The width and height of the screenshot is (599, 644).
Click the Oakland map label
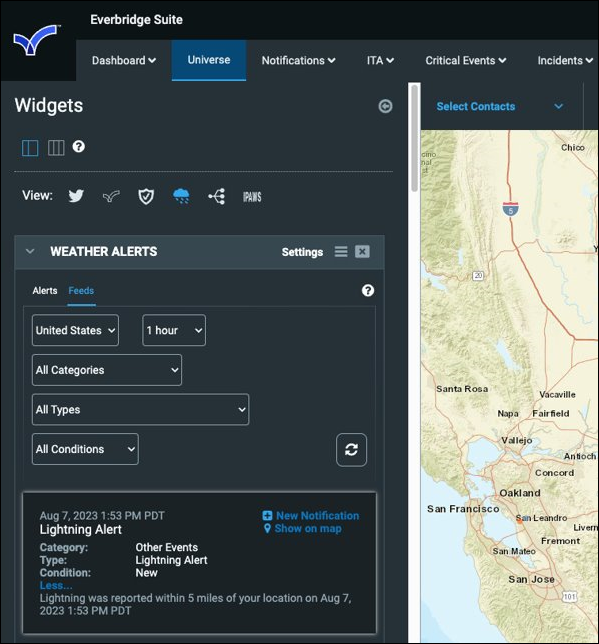[520, 493]
